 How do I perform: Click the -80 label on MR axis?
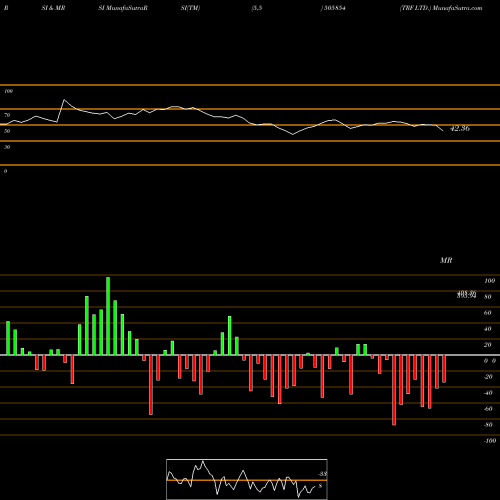click(488, 425)
